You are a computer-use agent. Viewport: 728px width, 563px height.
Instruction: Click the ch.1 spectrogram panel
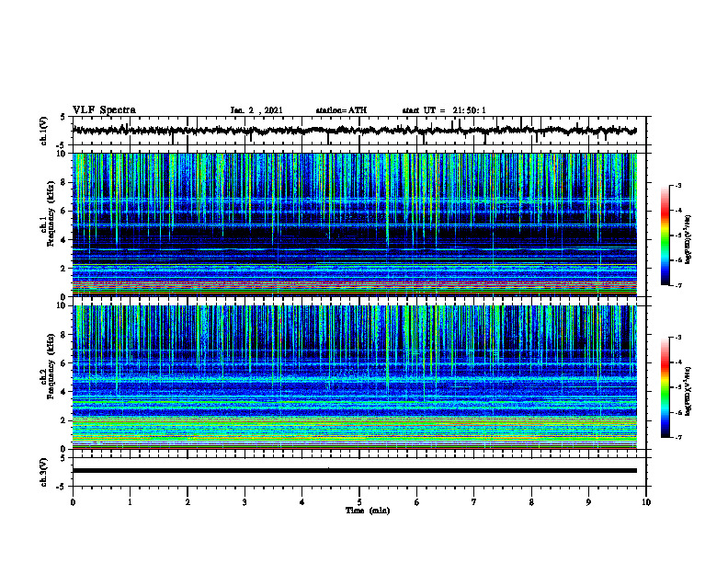[355, 224]
